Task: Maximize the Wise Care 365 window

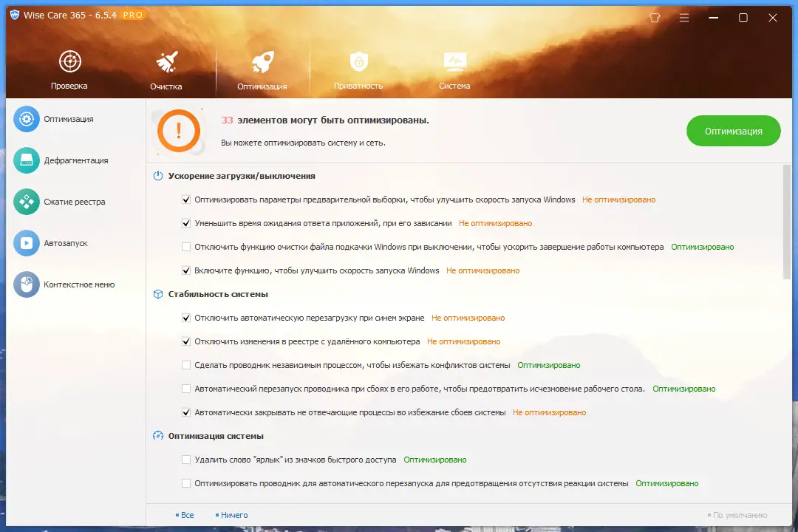Action: 743,18
